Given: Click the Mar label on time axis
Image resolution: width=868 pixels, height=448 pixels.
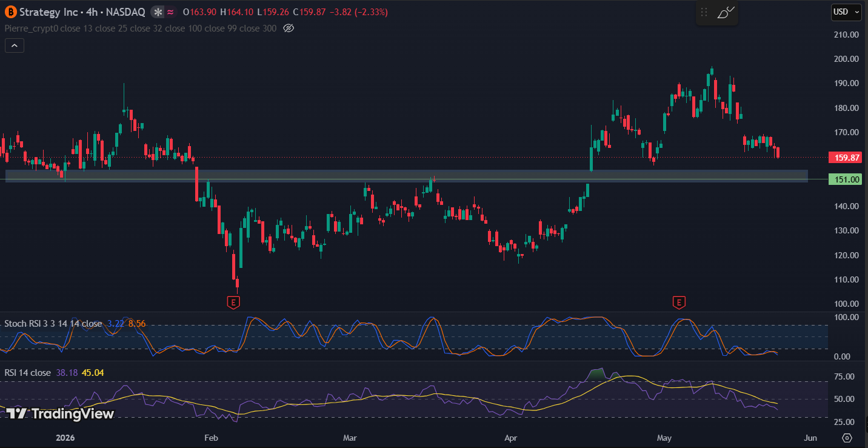Looking at the screenshot, I should 350,438.
